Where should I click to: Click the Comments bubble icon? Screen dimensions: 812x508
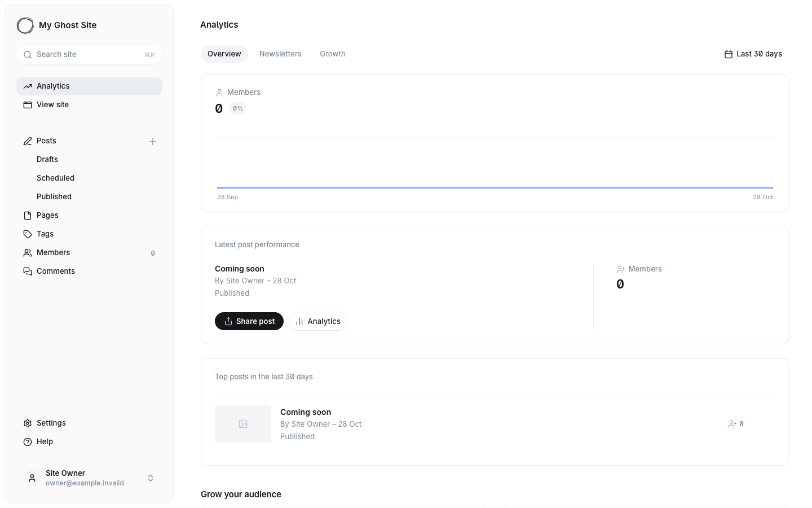27,271
